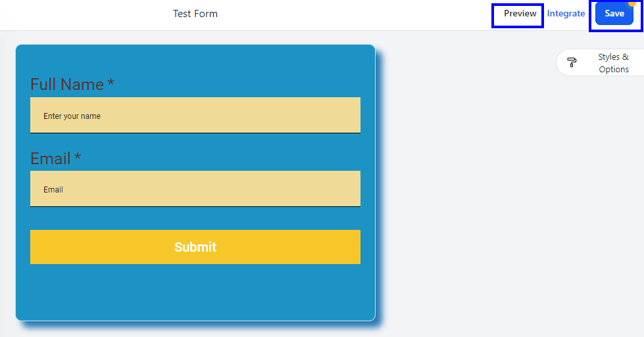Select the Email required asterisk
The width and height of the screenshot is (644, 337).
click(x=78, y=156)
